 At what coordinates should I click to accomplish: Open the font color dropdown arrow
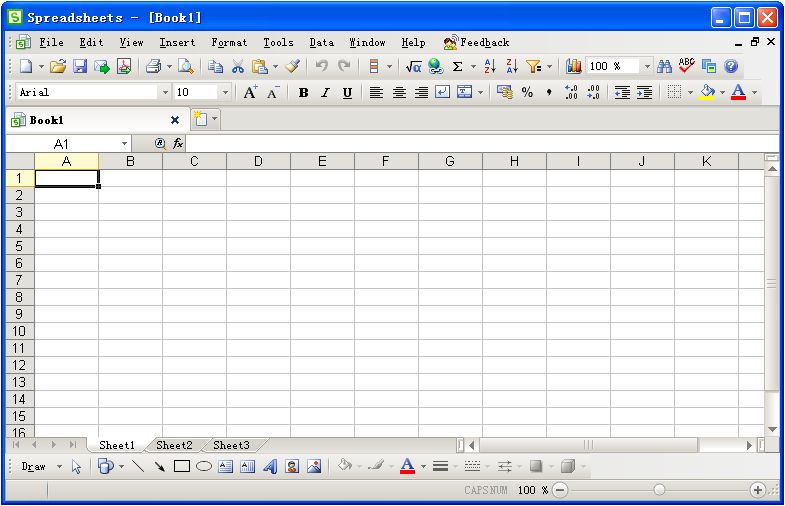click(x=754, y=93)
